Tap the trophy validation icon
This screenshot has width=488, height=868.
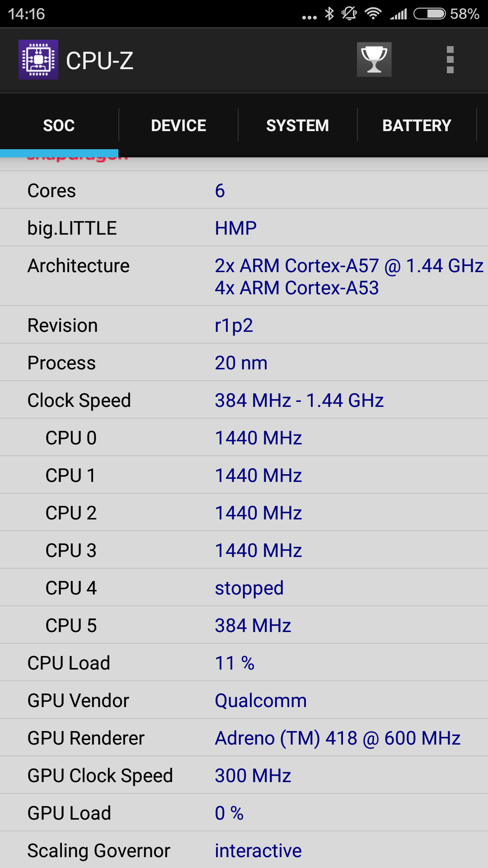[374, 60]
